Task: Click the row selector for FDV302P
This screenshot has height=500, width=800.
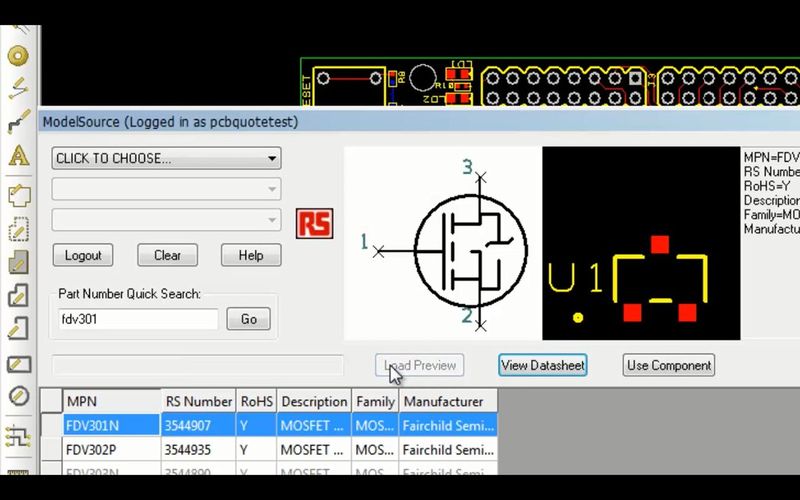Action: [52, 449]
